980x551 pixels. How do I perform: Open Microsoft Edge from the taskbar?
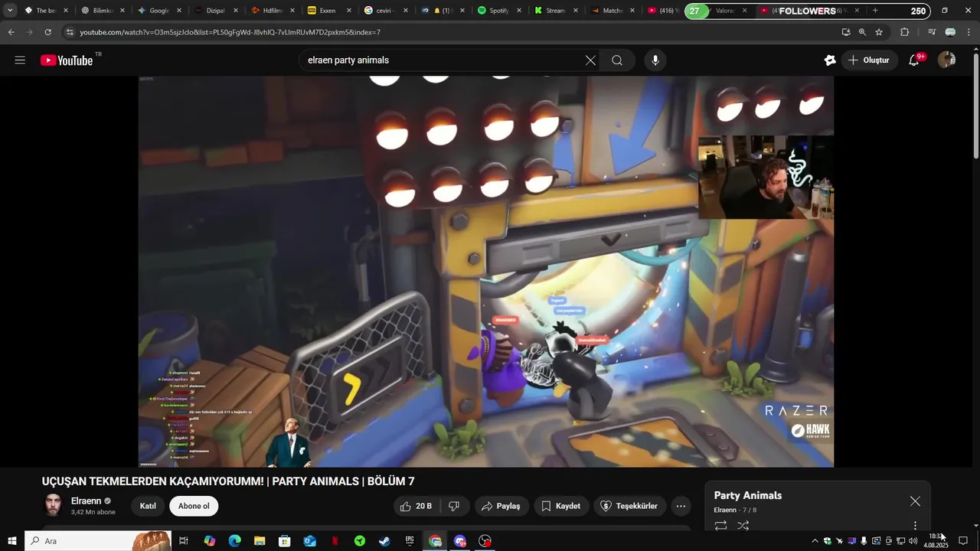click(234, 541)
